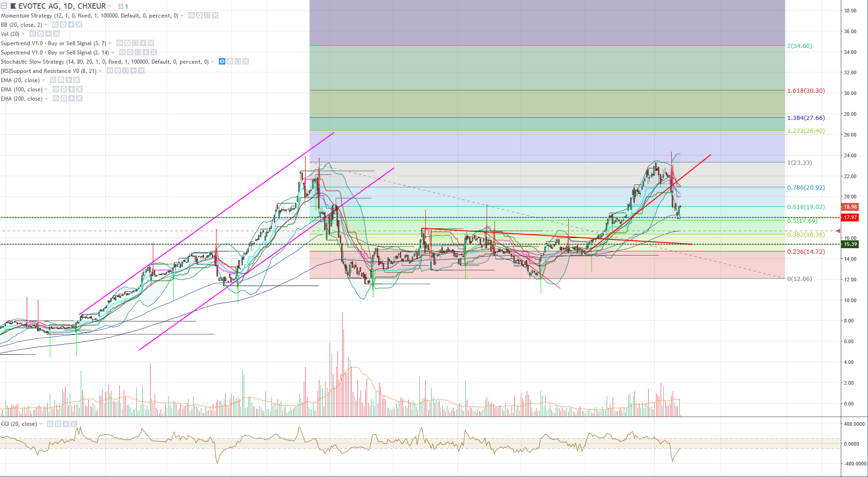The width and height of the screenshot is (868, 477).
Task: Open dropdown arrow next to EVOTEC AG title
Action: click(109, 6)
